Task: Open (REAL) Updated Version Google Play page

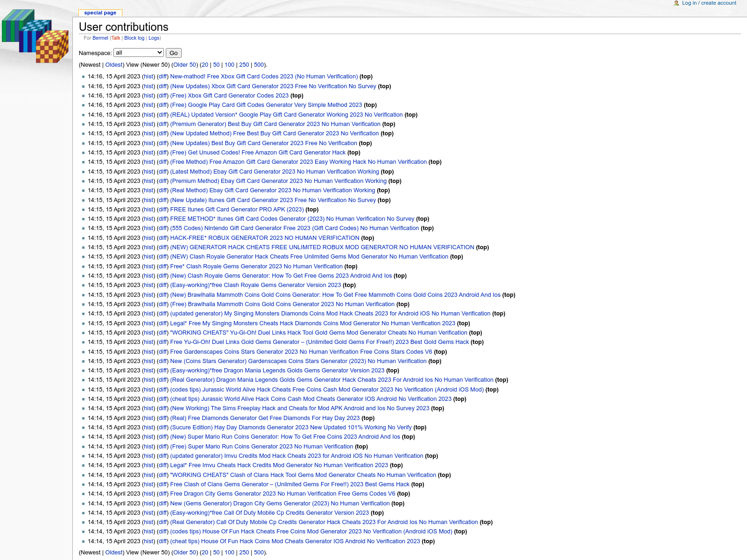Action: point(287,115)
